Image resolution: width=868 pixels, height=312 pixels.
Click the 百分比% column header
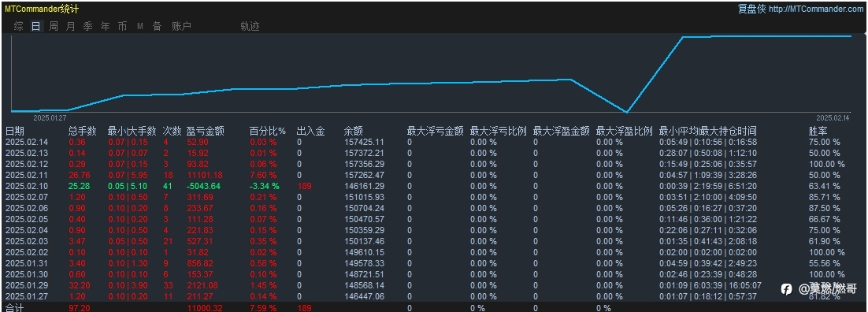point(267,132)
